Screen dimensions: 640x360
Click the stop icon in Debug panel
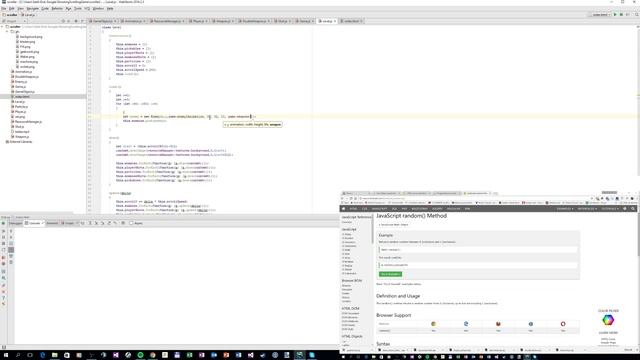[x=4, y=243]
